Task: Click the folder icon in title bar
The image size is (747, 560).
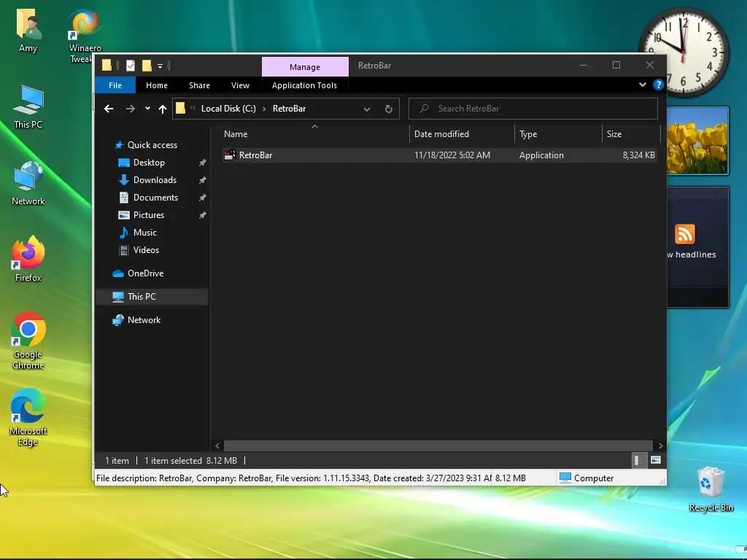Action: point(107,65)
